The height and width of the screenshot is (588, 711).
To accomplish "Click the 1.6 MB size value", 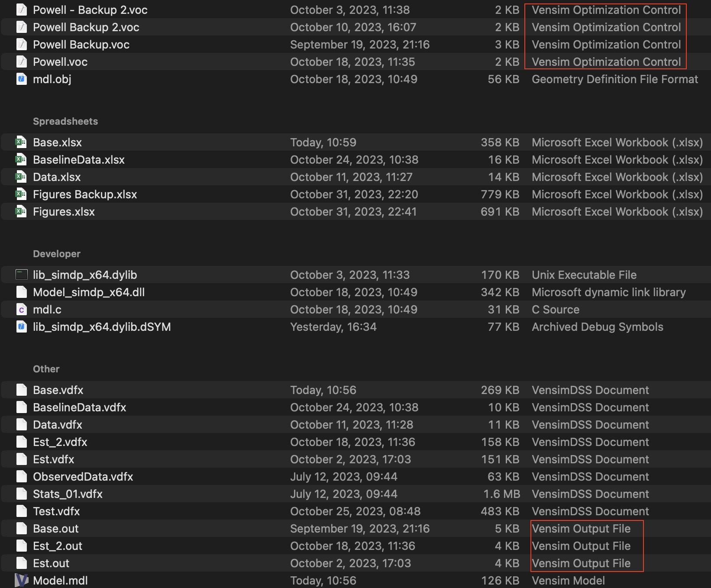I will coord(501,494).
